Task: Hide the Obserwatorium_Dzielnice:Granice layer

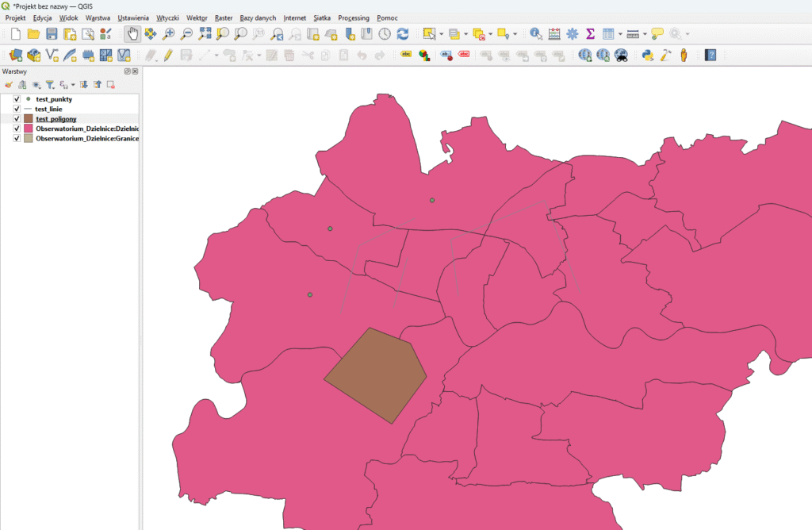Action: (17, 138)
